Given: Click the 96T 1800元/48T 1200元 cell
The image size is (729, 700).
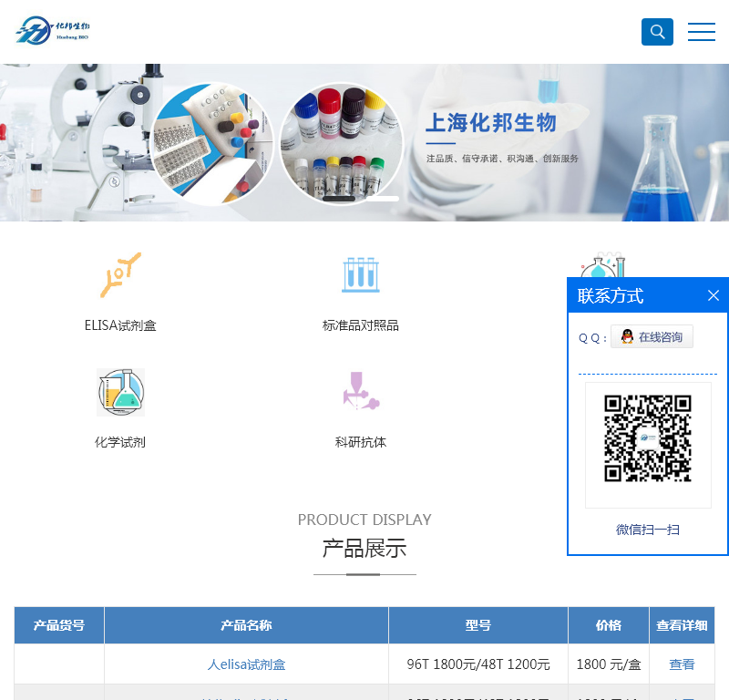Looking at the screenshot, I should point(478,664).
